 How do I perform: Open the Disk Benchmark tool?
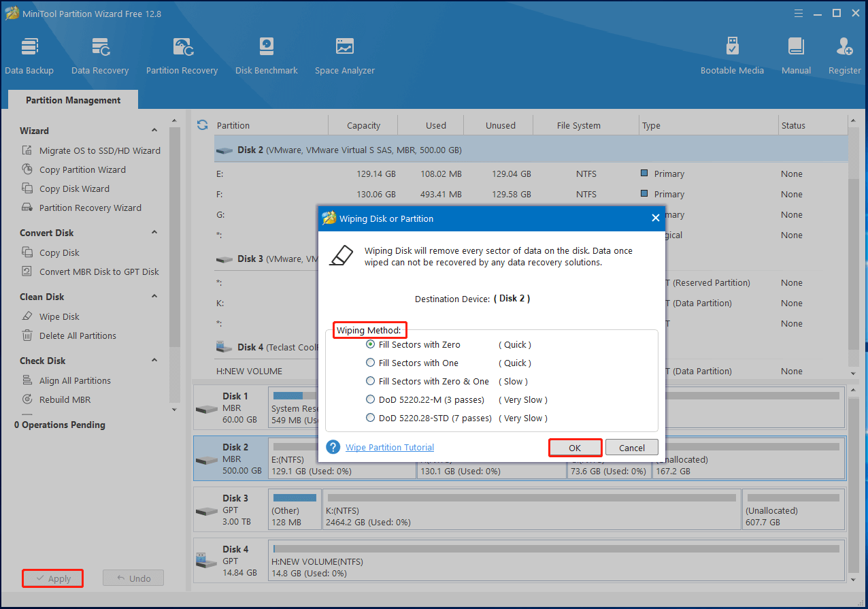pos(267,56)
